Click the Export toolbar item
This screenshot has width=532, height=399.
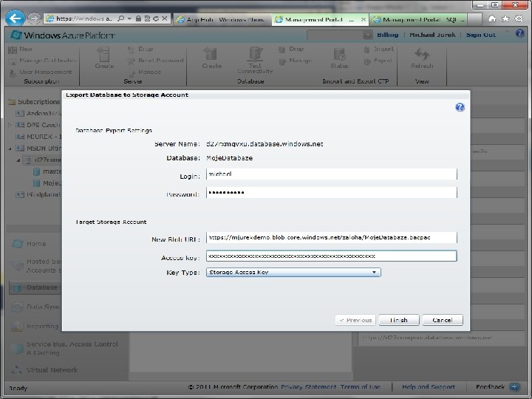[378, 61]
